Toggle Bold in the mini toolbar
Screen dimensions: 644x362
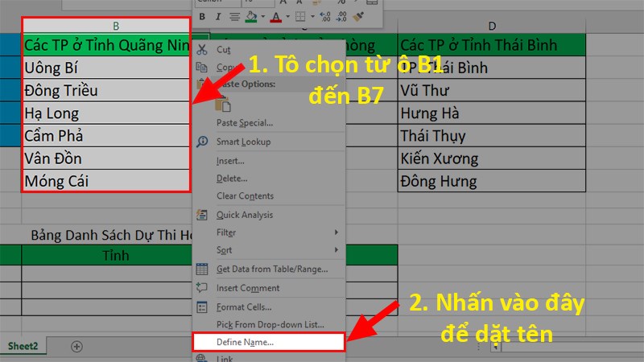(x=202, y=17)
